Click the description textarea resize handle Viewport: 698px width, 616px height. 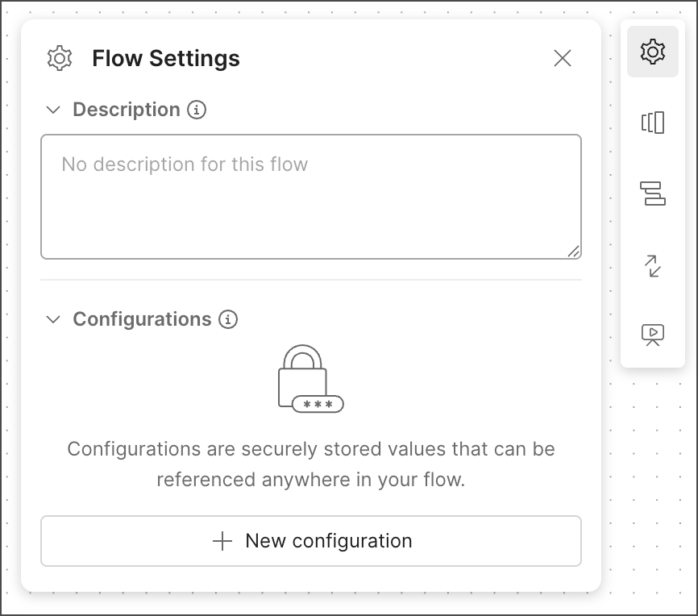point(574,252)
